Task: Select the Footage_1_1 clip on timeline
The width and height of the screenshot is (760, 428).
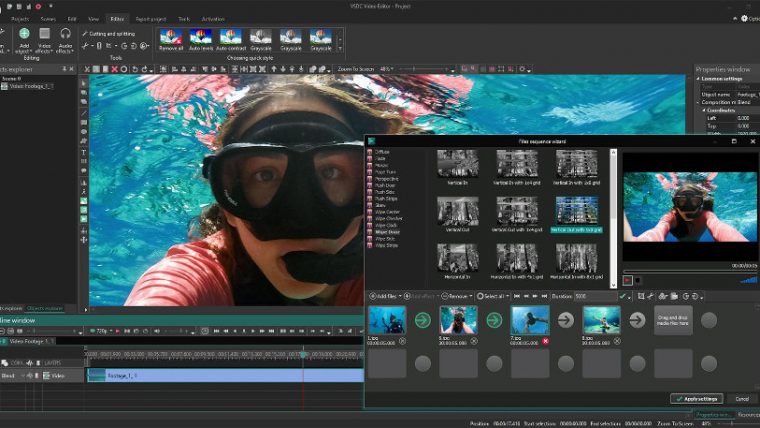Action: [x=225, y=376]
